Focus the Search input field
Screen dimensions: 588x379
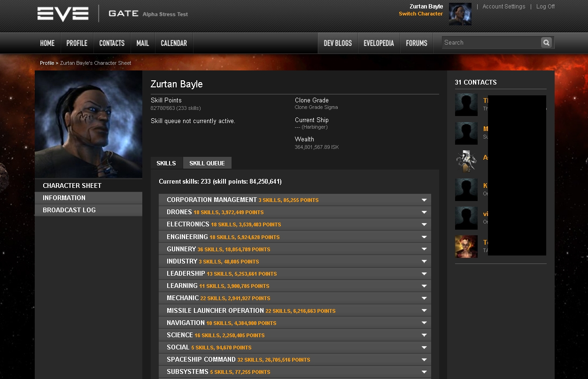491,43
